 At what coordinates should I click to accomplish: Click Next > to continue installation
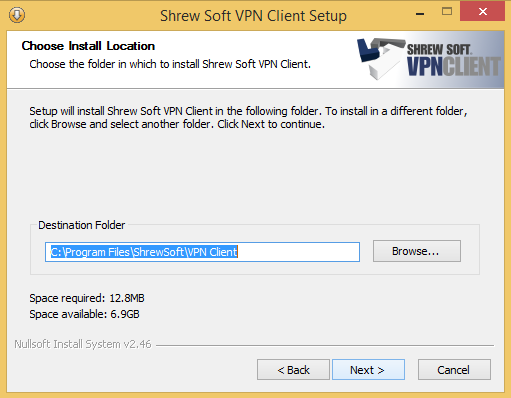(368, 370)
